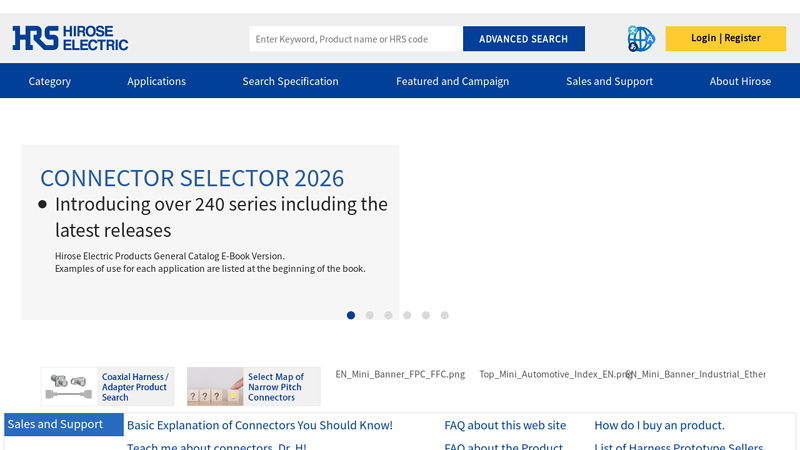Viewport: 800px width, 450px height.
Task: Open Basic Explanation of Connectors link
Action: pyautogui.click(x=259, y=425)
